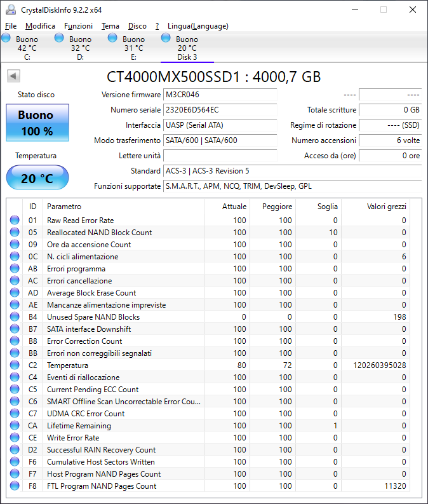This screenshot has width=428, height=504.
Task: Select raw value 120260395028 in Temperatura row
Action: pos(380,365)
